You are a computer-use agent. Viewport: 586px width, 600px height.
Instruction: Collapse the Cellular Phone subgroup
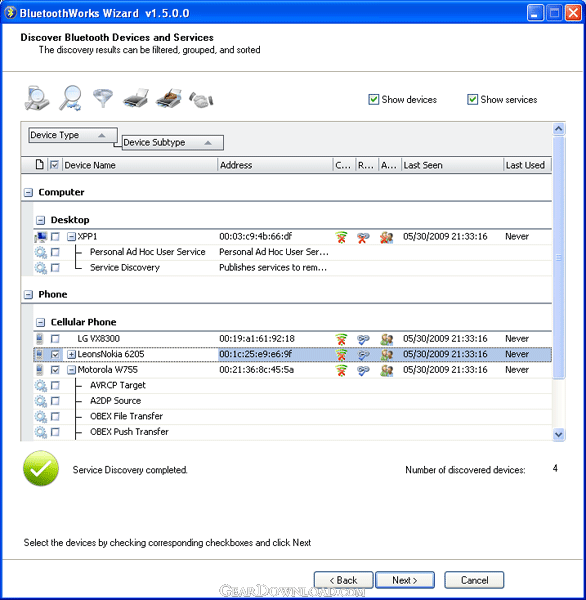click(x=40, y=322)
